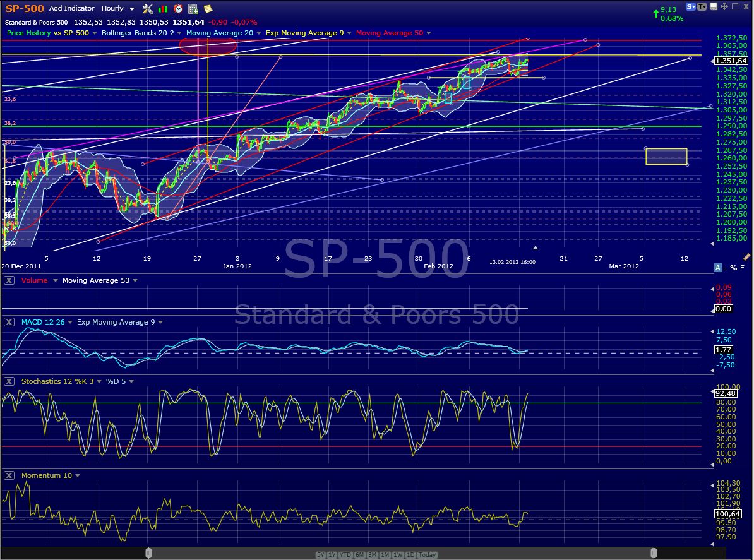Viewport: 754px width, 560px height.
Task: Click the 92,48 Stochastics value label
Action: (x=725, y=394)
